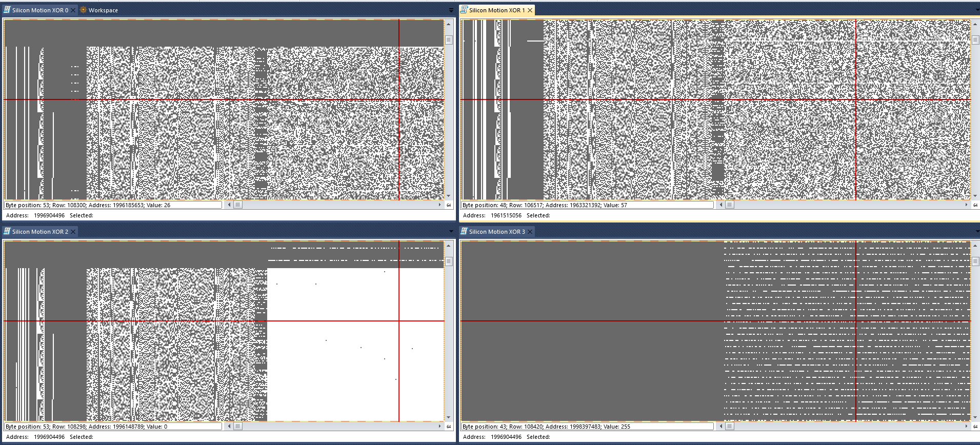
Task: Open bottom-left pane tab list dropdown
Action: (451, 232)
